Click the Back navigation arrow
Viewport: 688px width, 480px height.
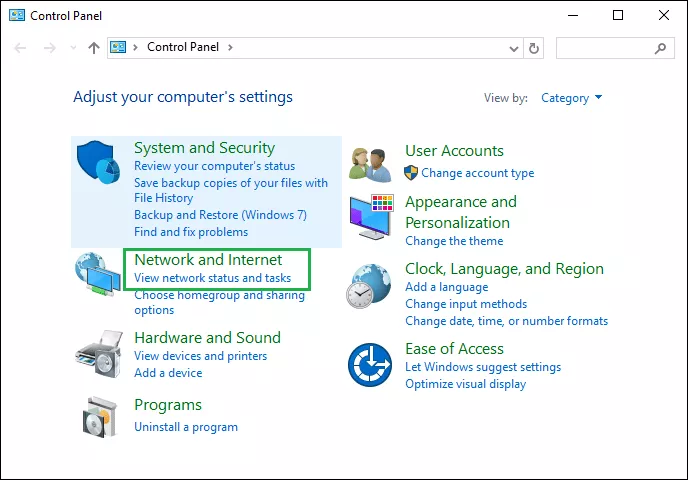(x=20, y=47)
